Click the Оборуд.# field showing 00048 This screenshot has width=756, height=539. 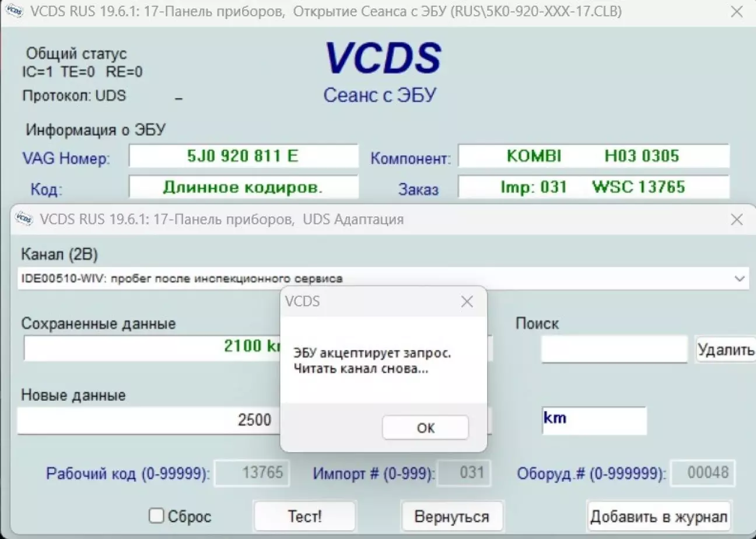(702, 473)
